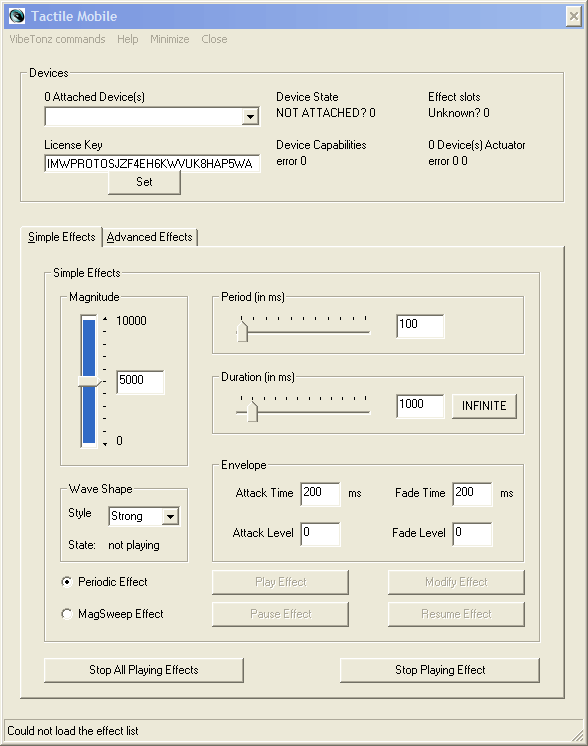This screenshot has width=588, height=746.
Task: Click the 'Unknown? 0' effect slots text
Action: coord(459,113)
